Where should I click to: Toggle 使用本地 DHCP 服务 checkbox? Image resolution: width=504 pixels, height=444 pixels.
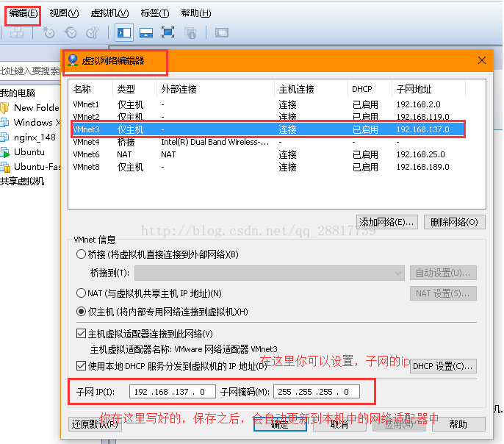pyautogui.click(x=81, y=365)
